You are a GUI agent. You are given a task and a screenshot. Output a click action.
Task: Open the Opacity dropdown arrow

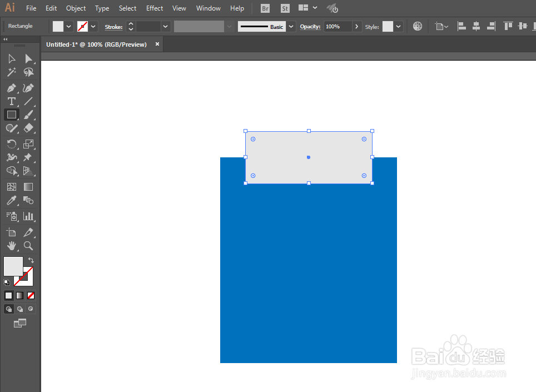coord(356,26)
